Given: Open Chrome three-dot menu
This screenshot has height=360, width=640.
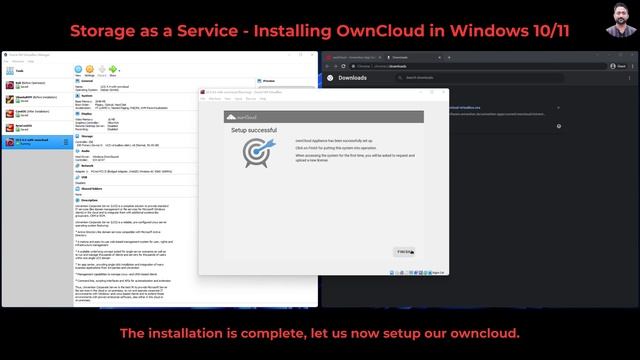Looking at the screenshot, I should point(632,66).
